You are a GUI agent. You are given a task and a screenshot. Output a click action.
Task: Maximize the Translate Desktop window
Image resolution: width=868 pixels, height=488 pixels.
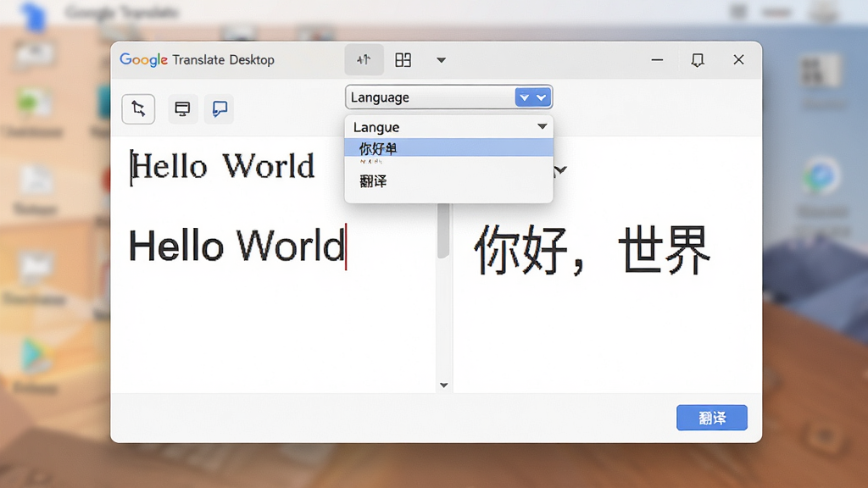698,60
